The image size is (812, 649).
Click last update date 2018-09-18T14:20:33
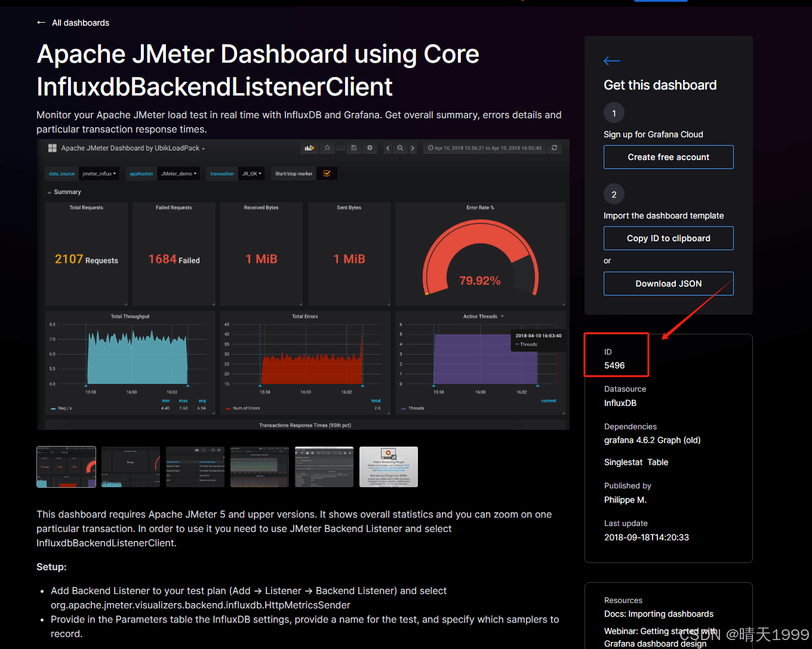coord(647,537)
